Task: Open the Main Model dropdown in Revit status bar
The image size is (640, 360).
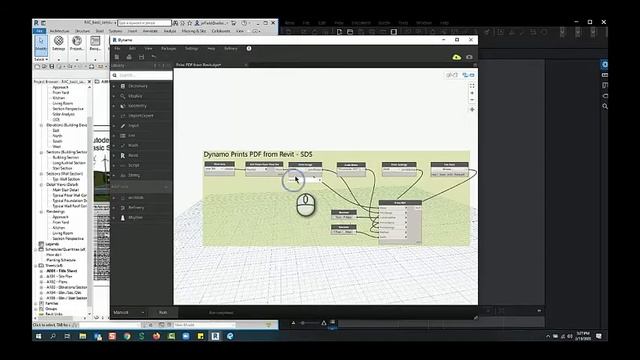Action: pyautogui.click(x=204, y=325)
